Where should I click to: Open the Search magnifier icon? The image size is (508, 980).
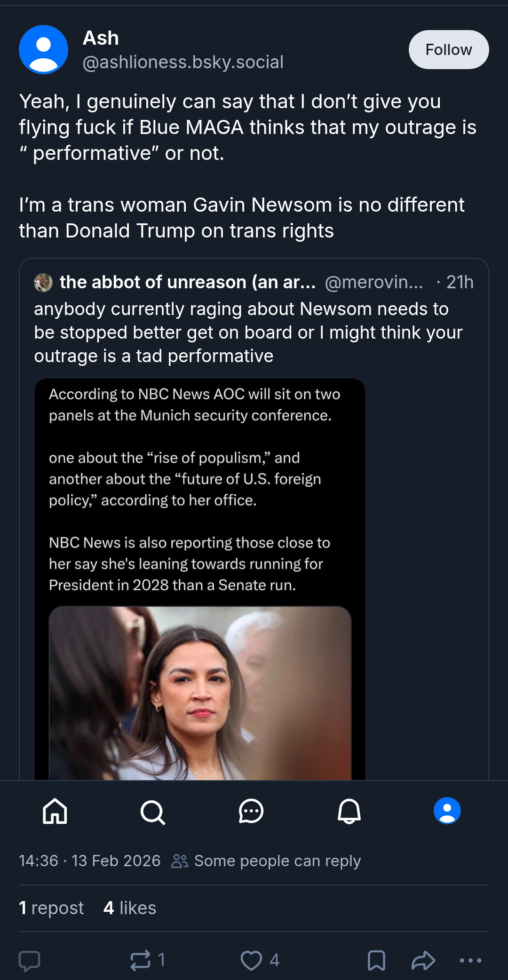153,812
